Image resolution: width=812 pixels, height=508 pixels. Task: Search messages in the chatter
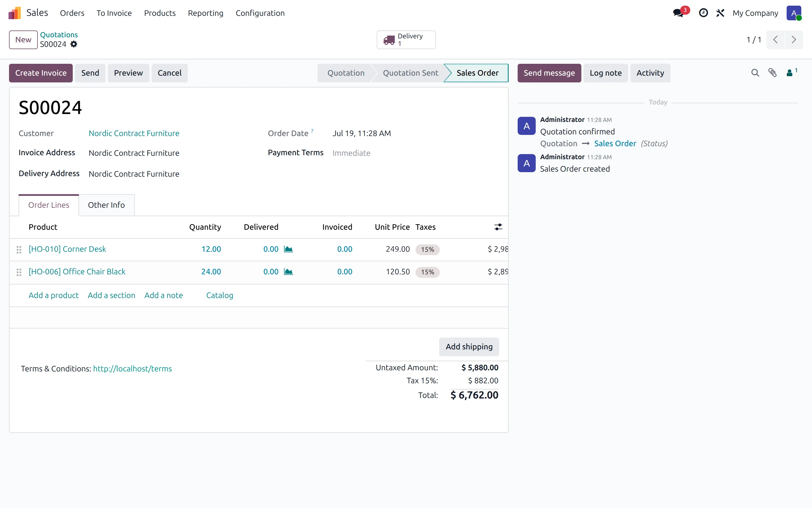point(755,73)
